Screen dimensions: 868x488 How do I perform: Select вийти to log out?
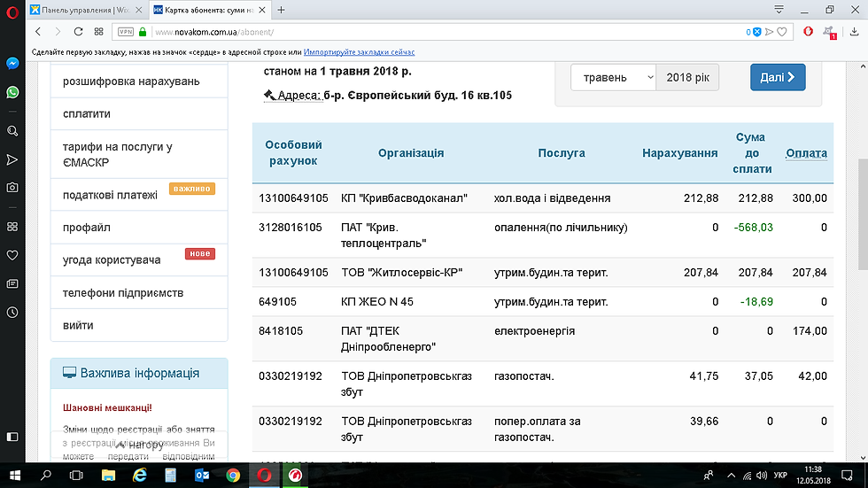pos(139,325)
